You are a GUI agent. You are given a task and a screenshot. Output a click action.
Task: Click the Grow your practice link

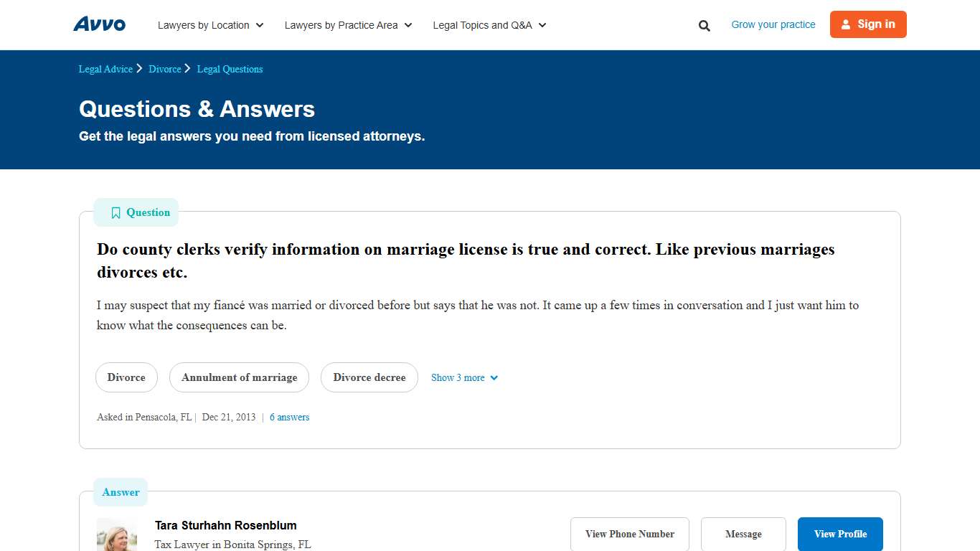pos(773,24)
